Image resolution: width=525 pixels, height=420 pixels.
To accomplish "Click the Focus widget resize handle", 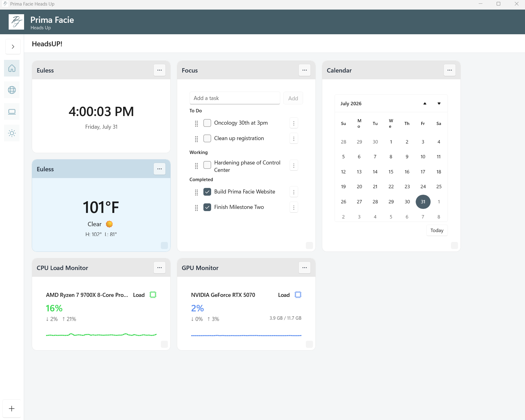I will 310,245.
